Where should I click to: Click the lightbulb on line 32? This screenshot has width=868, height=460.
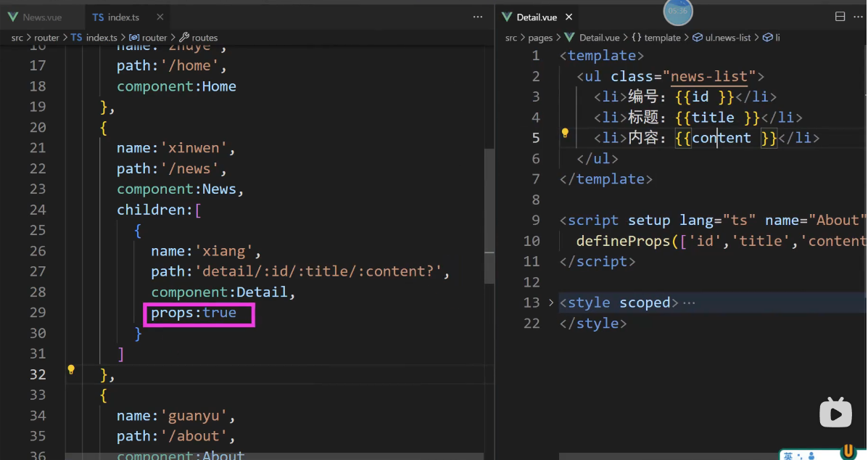point(71,369)
